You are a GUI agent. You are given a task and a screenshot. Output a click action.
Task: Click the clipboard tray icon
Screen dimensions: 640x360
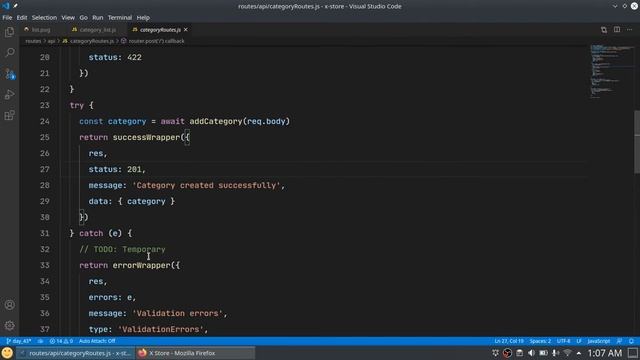(x=519, y=353)
